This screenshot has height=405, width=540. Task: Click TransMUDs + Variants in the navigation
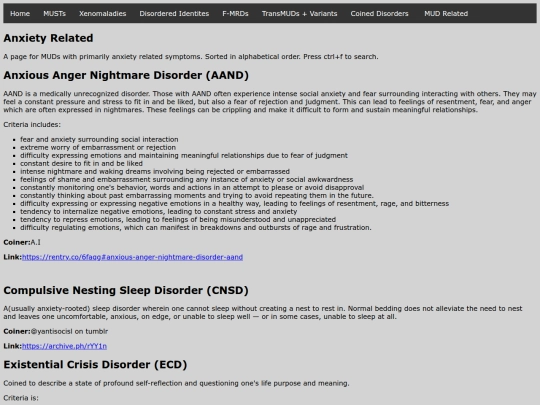(299, 13)
